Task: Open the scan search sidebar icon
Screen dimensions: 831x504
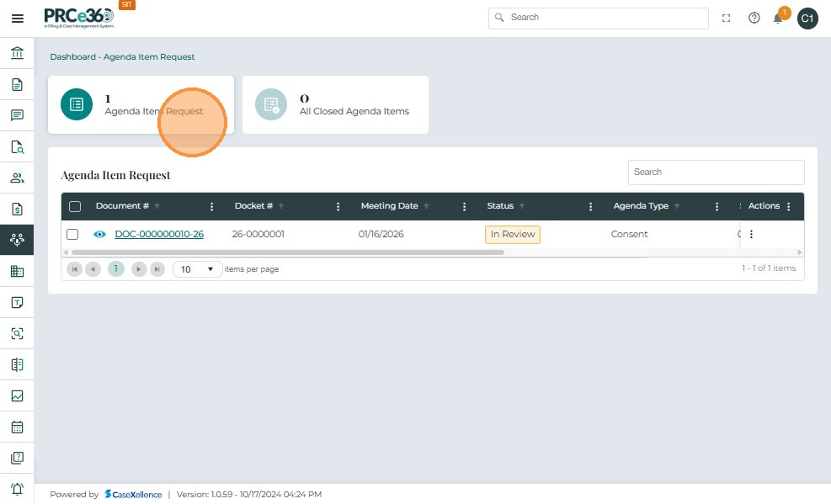Action: [17, 333]
